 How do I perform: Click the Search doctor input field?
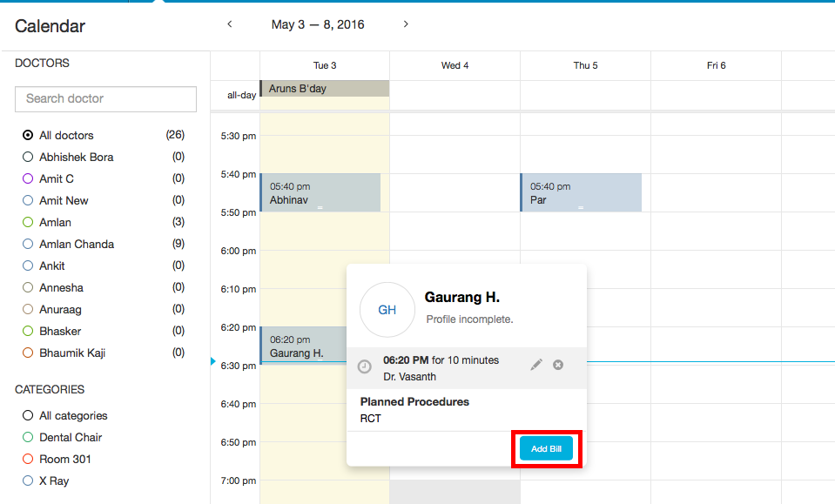coord(105,99)
